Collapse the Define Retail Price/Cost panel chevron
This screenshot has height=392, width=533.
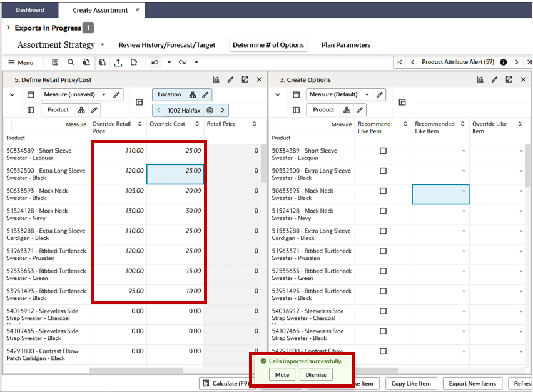coord(13,94)
